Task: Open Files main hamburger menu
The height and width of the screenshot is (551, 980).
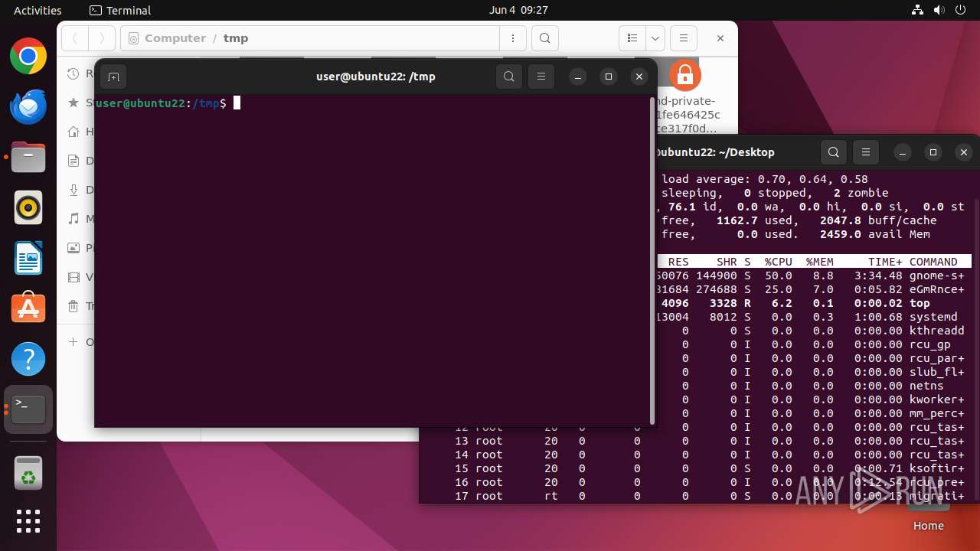Action: click(684, 38)
